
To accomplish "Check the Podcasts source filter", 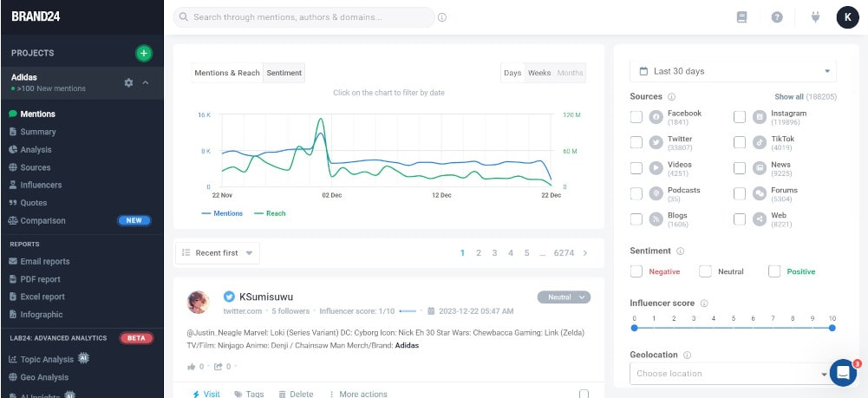I will 636,193.
